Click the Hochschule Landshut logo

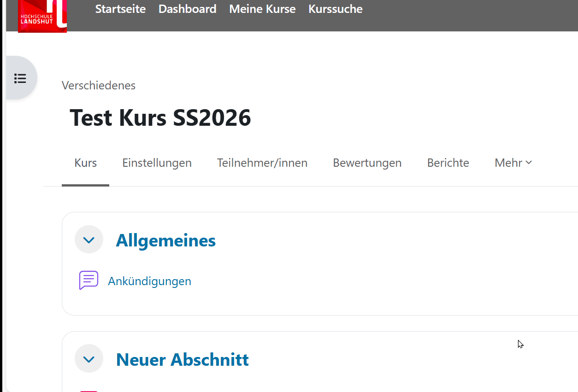(42, 16)
